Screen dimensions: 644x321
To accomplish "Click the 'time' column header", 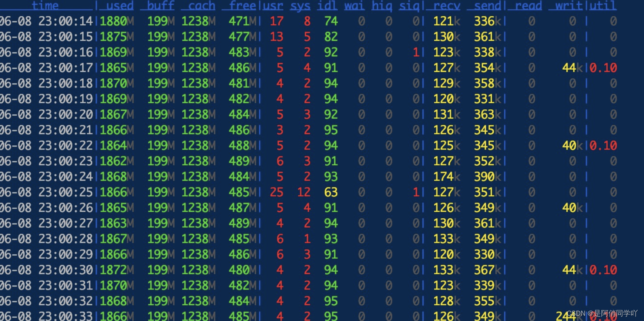I will (45, 6).
